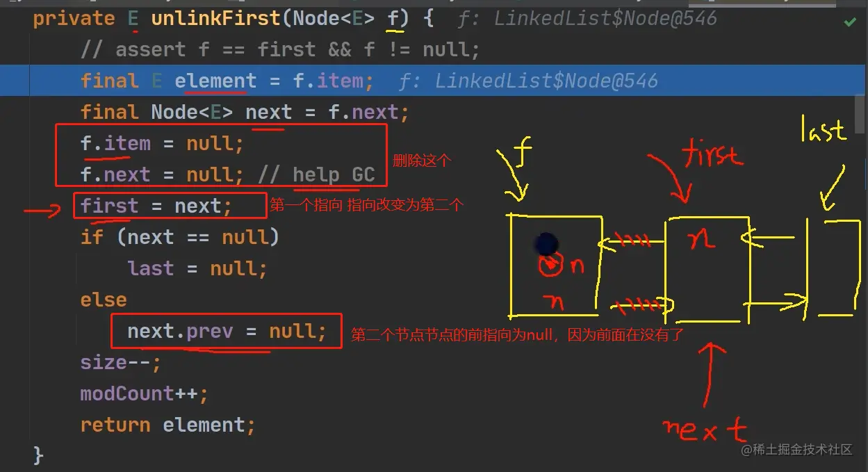Click the 'help GC' comment text

(x=334, y=174)
